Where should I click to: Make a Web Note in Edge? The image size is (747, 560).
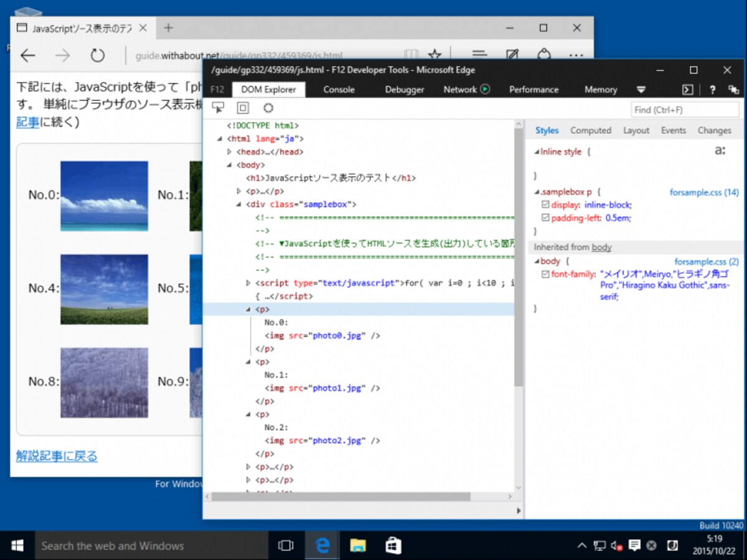tap(512, 55)
